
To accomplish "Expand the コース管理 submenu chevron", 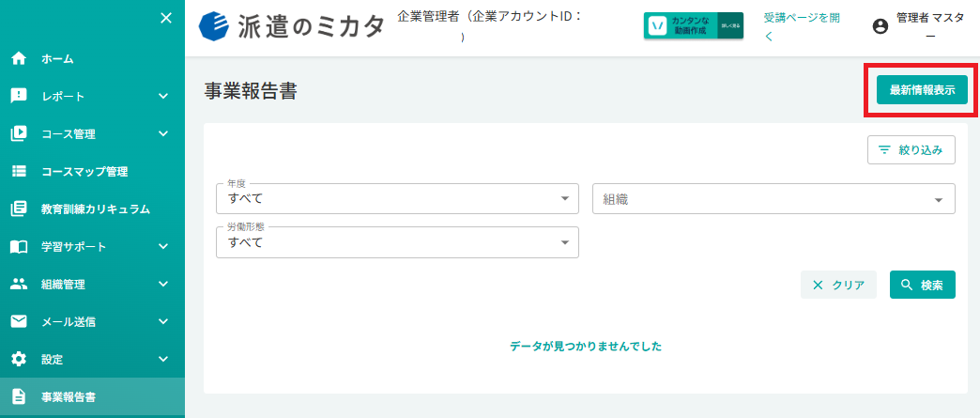I will pos(163,134).
